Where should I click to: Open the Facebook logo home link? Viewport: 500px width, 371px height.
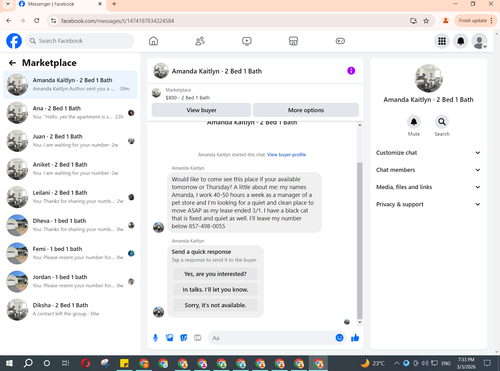coord(14,41)
